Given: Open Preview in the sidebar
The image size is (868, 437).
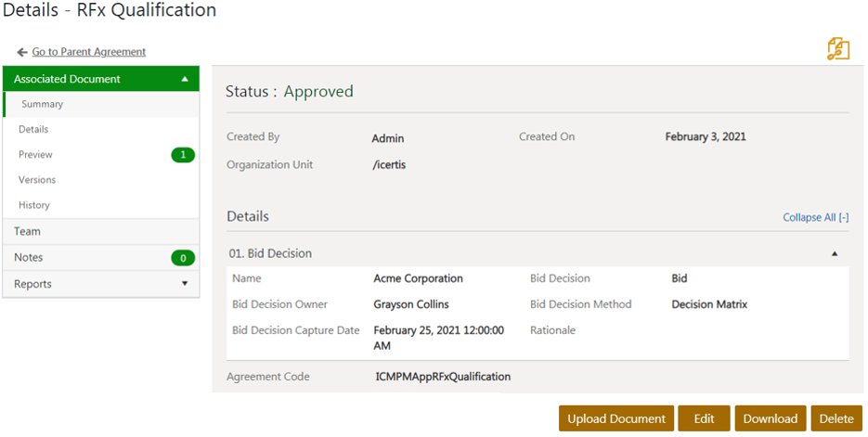Looking at the screenshot, I should point(35,155).
